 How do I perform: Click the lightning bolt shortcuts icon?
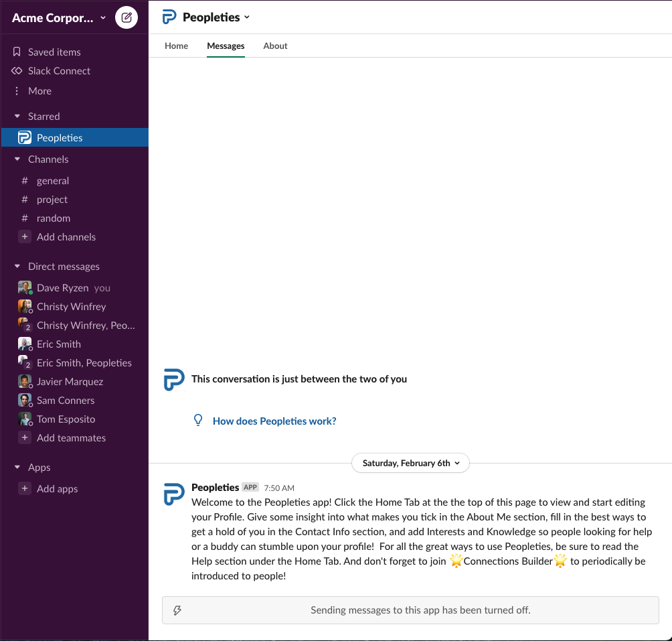(177, 610)
